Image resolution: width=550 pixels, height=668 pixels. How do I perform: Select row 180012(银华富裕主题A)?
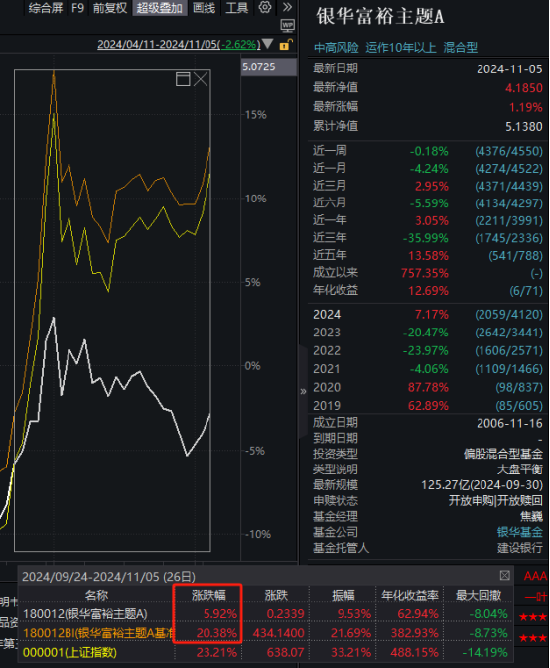pyautogui.click(x=265, y=614)
